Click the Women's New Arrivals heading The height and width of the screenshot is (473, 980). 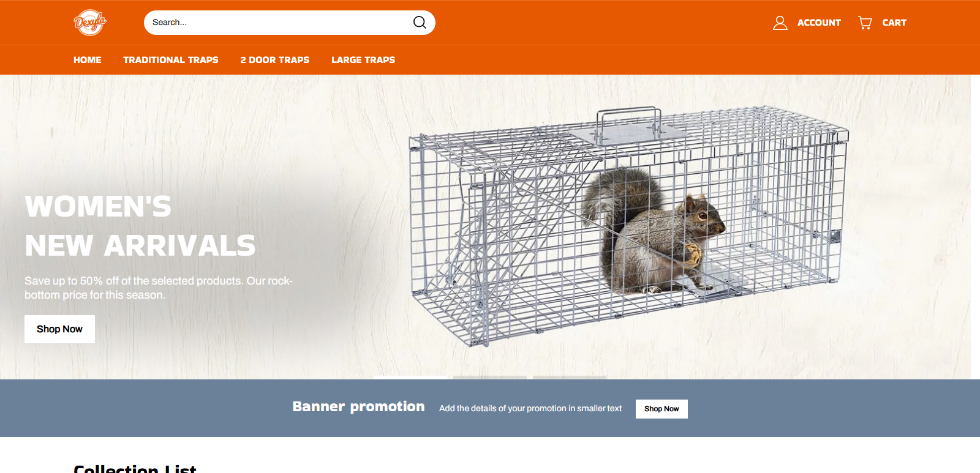(140, 226)
